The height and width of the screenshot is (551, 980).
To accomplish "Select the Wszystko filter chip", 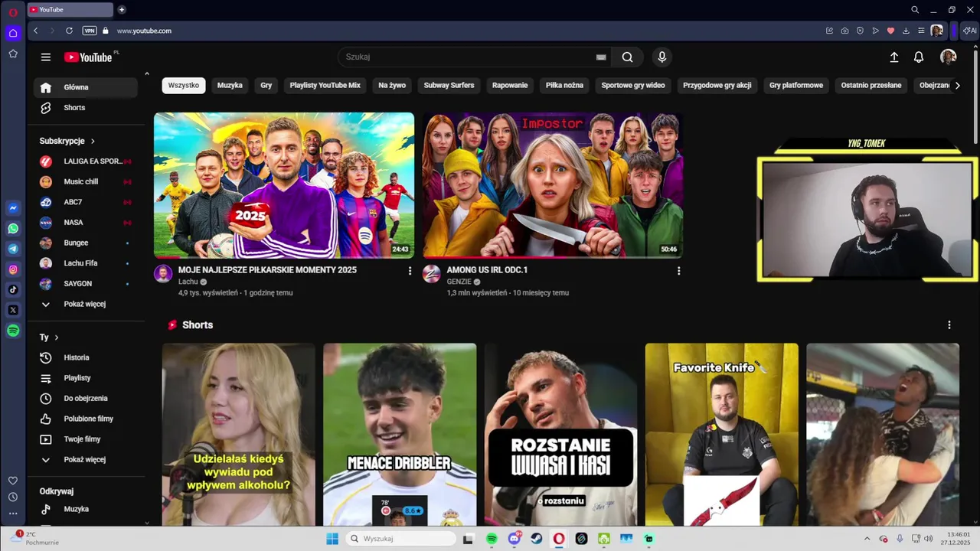I will pos(184,86).
